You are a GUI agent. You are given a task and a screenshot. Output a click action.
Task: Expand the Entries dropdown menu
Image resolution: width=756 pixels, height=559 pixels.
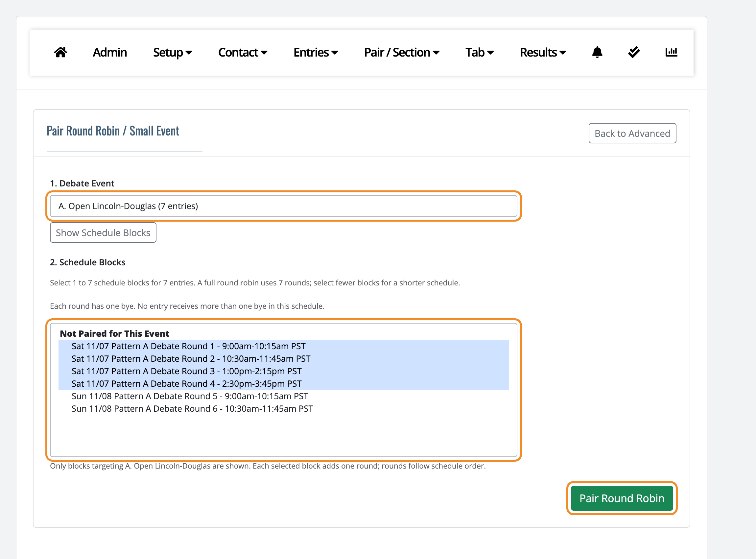tap(316, 53)
